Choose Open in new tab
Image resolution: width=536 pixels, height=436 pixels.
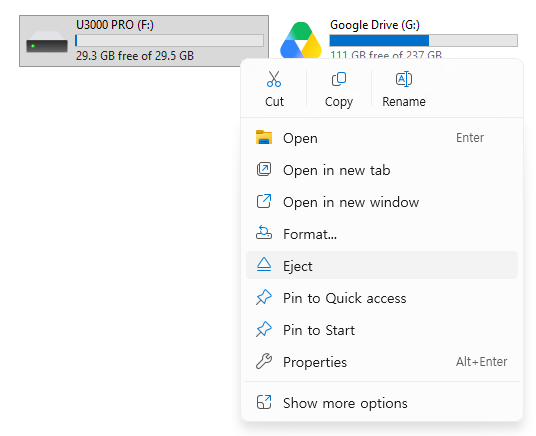(382, 170)
